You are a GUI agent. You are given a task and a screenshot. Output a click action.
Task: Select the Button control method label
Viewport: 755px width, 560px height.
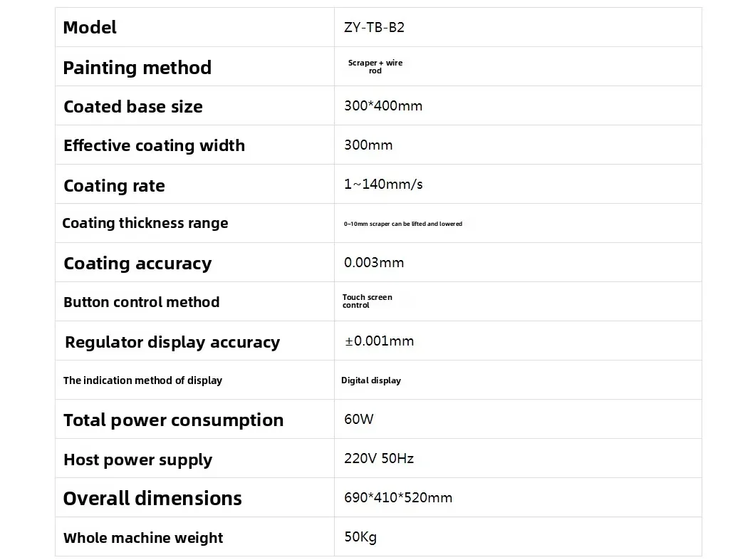[x=141, y=302]
